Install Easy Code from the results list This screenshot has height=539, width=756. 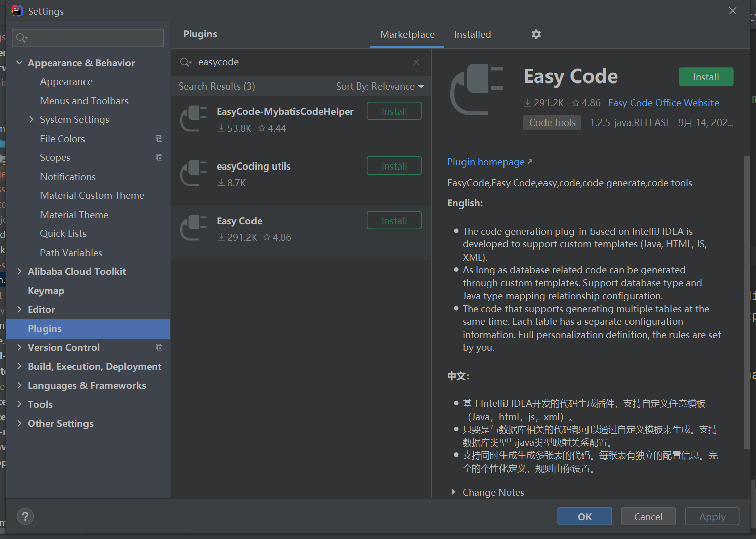point(394,221)
